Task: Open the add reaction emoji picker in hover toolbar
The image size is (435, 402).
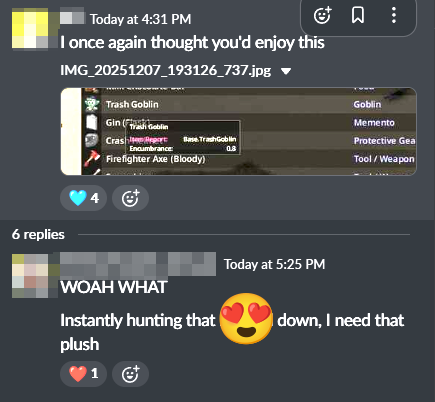Action: [322, 15]
